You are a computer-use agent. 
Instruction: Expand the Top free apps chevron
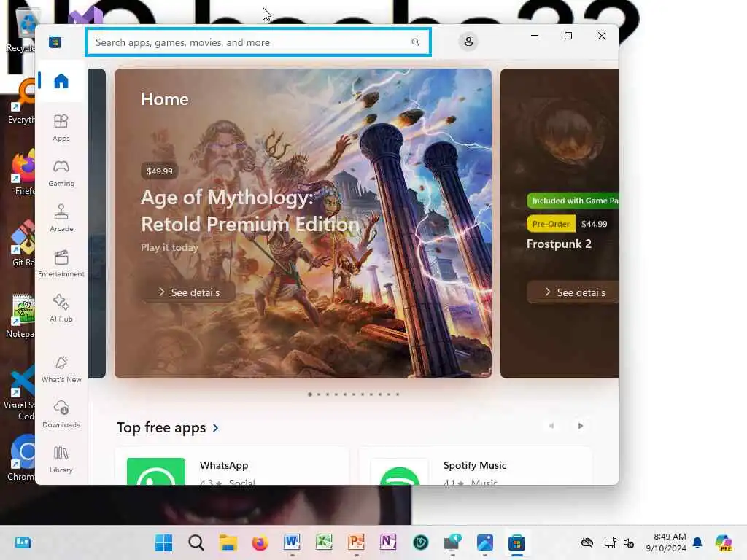click(x=216, y=427)
